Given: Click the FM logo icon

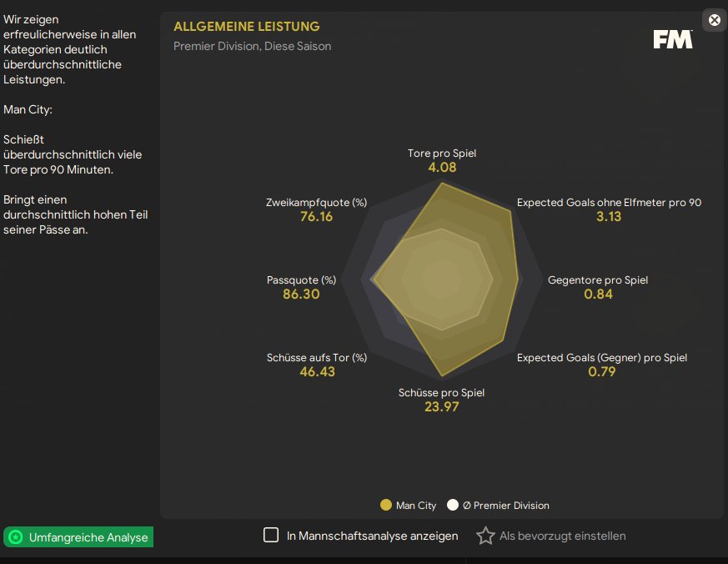Looking at the screenshot, I should [672, 39].
